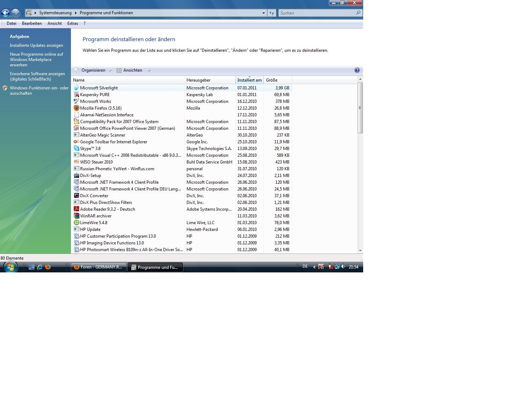Click the refresh button beside address bar

coord(272,13)
